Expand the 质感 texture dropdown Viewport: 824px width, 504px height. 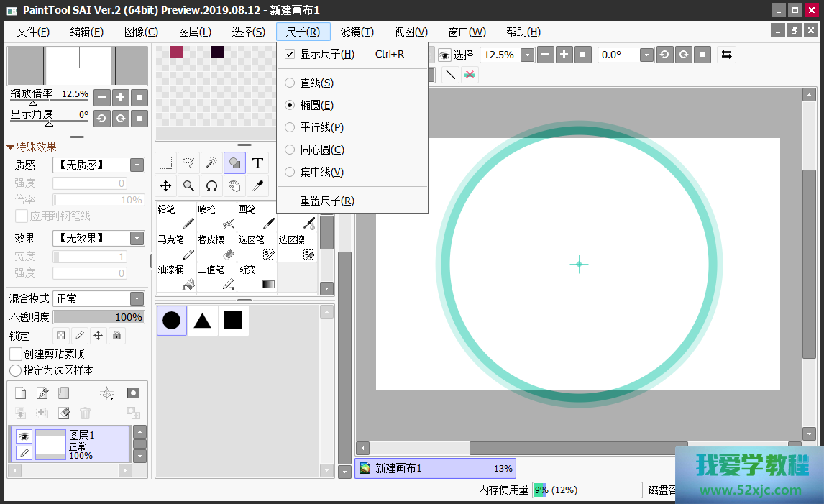point(137,165)
